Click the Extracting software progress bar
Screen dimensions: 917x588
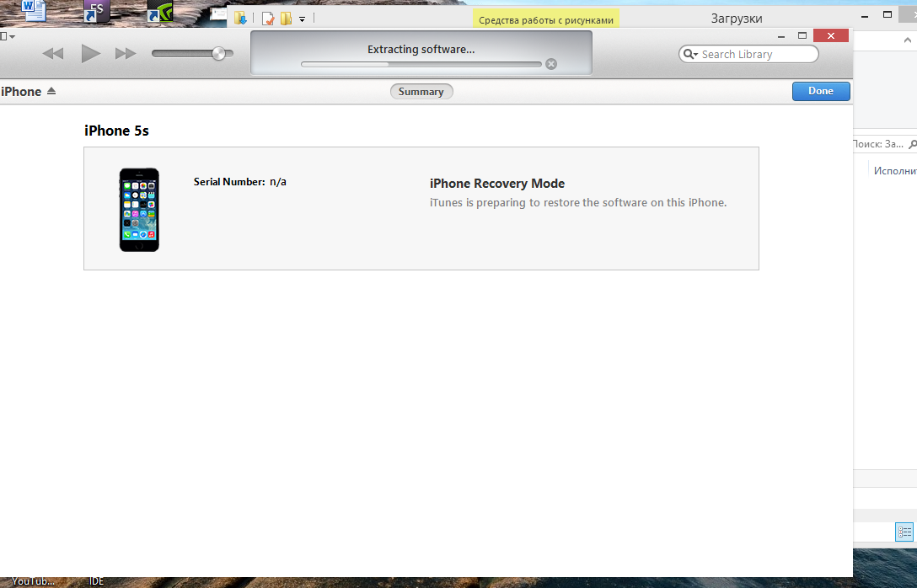421,64
